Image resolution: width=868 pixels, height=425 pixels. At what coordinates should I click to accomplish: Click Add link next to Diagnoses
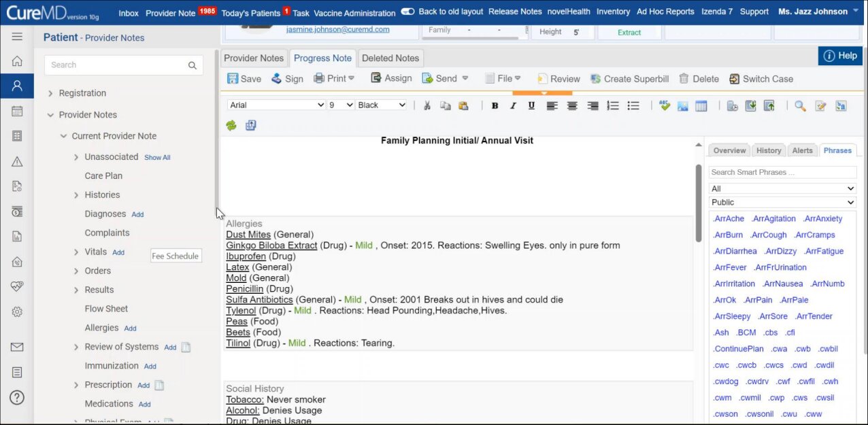tap(137, 214)
